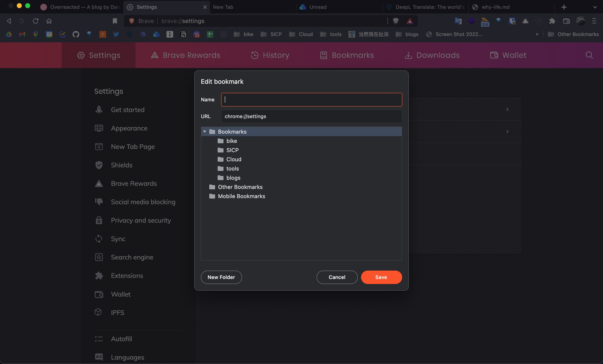Click the puzzle-piece extensions icon
Image resolution: width=603 pixels, height=364 pixels.
(552, 21)
